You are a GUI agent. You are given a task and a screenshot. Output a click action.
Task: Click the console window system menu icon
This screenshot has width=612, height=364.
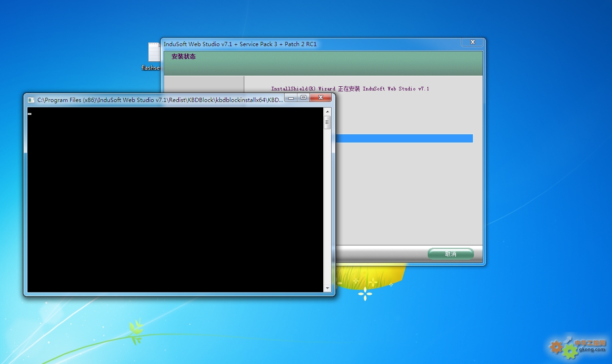(x=31, y=100)
